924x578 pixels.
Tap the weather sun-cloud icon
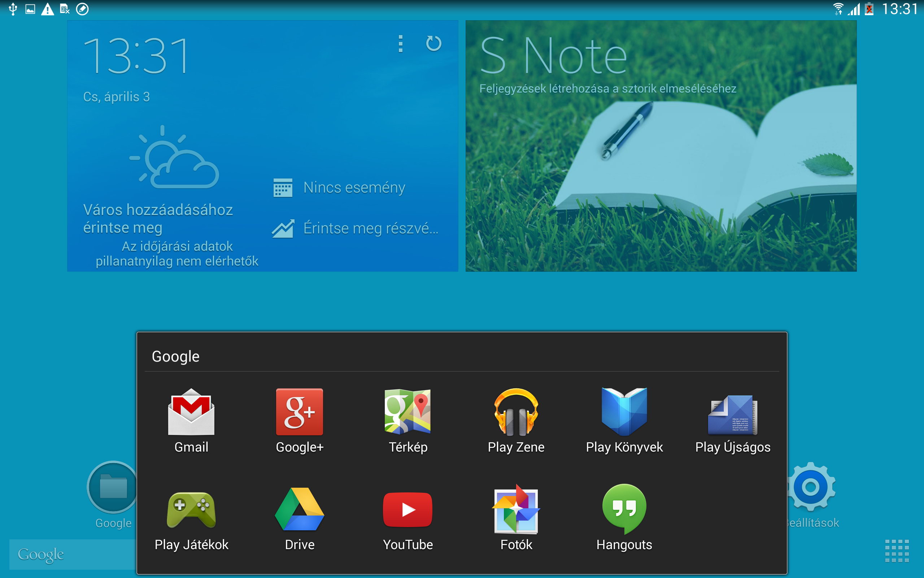pyautogui.click(x=174, y=157)
